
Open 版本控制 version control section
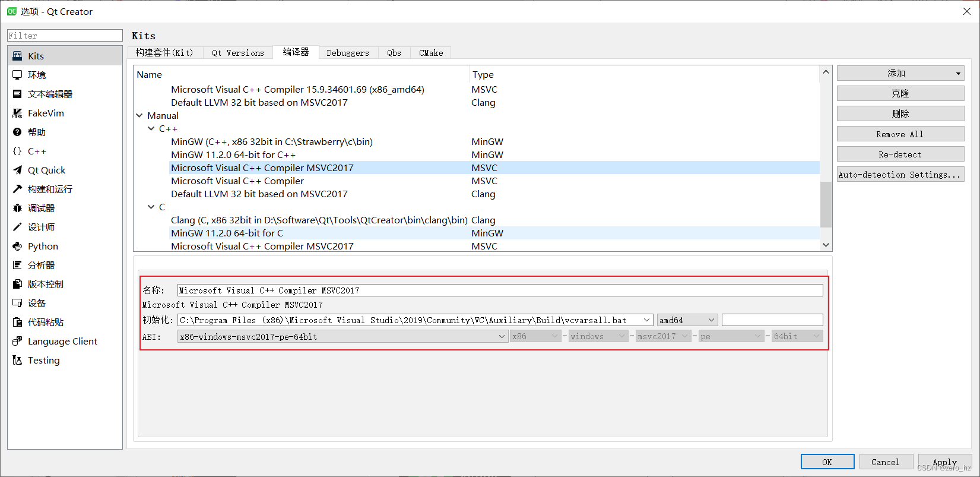point(65,284)
